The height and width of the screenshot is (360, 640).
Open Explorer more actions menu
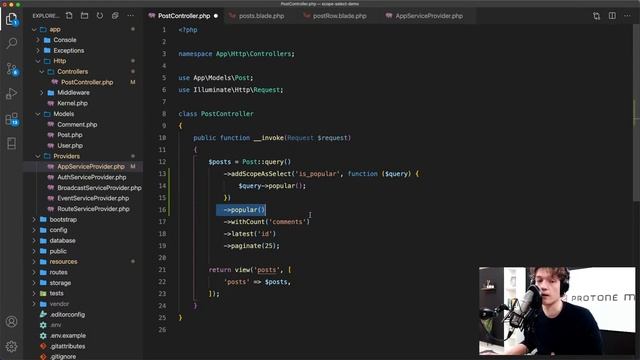tap(130, 16)
